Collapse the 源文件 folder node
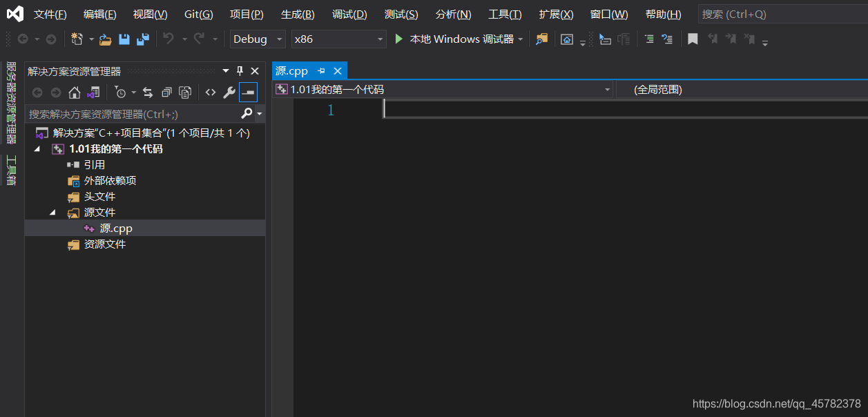Viewport: 868px width, 417px height. pyautogui.click(x=52, y=213)
